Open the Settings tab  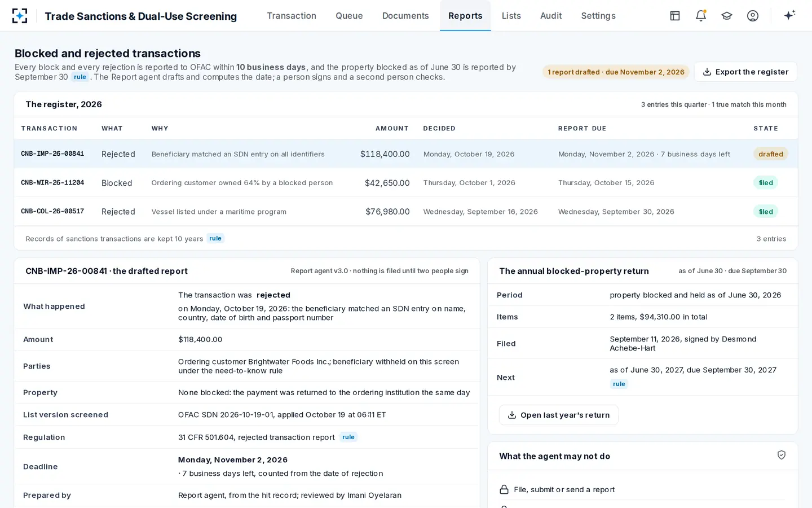click(598, 16)
